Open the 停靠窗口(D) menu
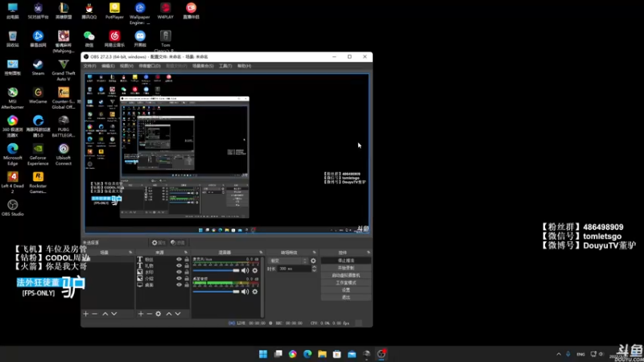This screenshot has height=362, width=644. (150, 66)
